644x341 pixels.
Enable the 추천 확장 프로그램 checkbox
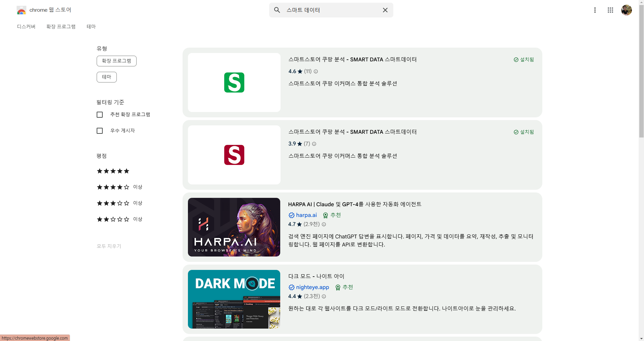click(100, 115)
